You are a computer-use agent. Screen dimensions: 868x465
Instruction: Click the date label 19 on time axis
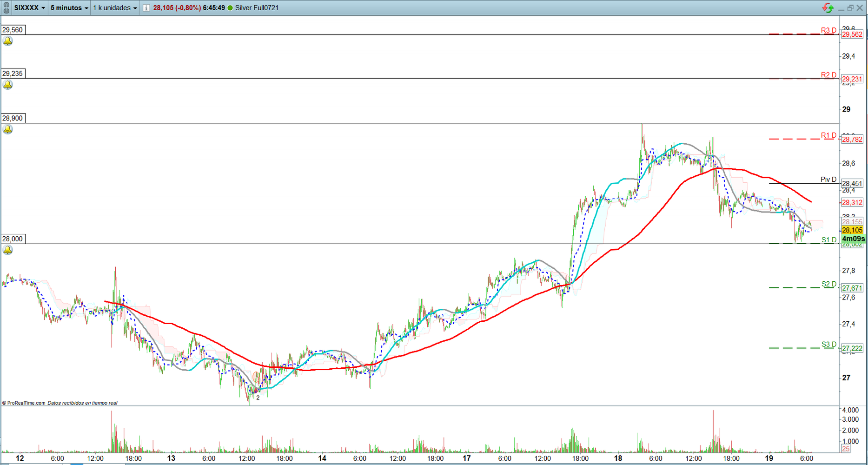point(769,458)
